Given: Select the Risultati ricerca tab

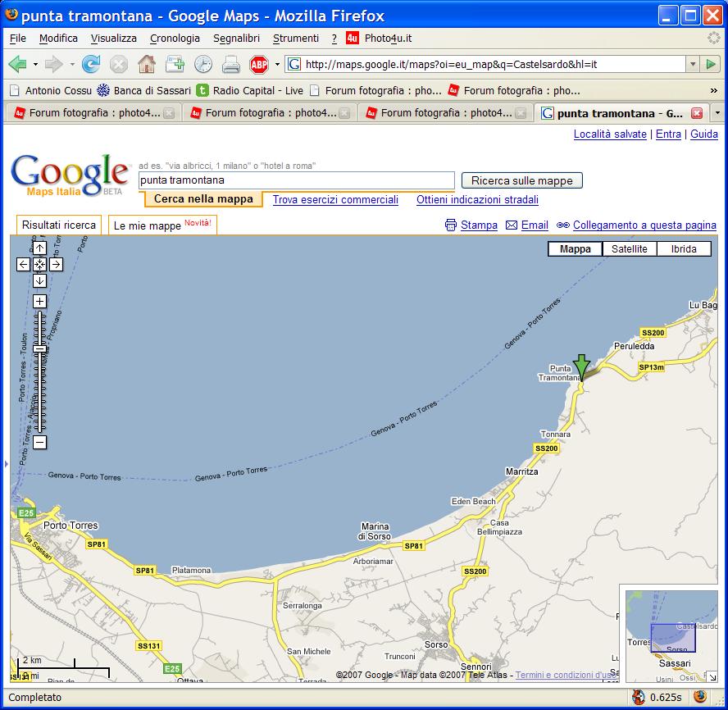Looking at the screenshot, I should coord(59,225).
